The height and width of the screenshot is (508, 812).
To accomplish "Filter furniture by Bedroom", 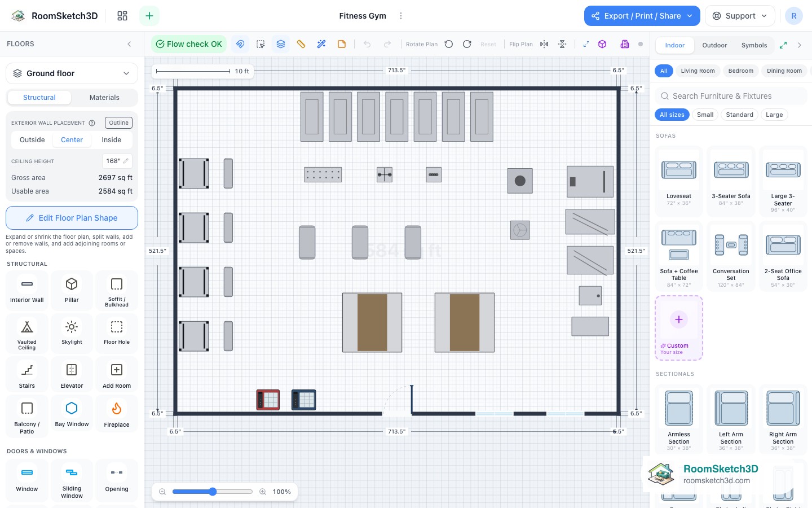I will [740, 71].
